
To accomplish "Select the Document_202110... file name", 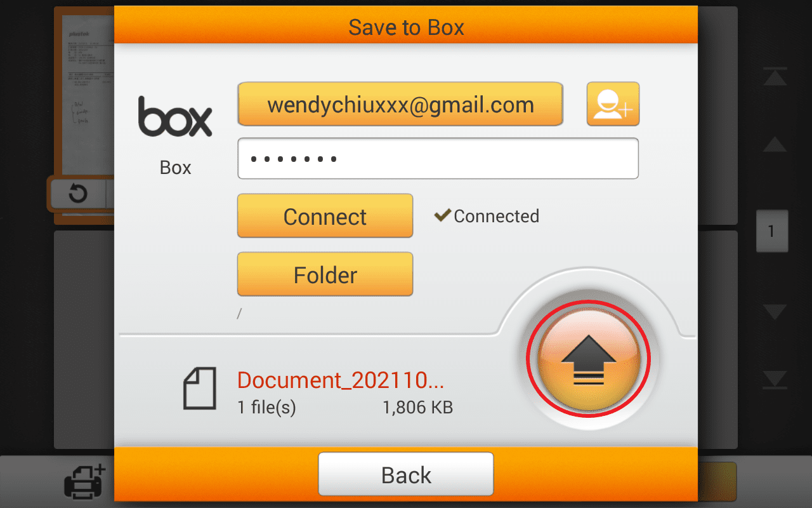I will [x=341, y=380].
